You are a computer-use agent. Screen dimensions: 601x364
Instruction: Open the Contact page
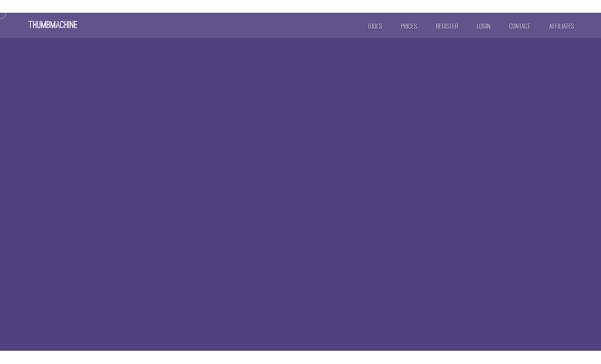[x=520, y=26]
